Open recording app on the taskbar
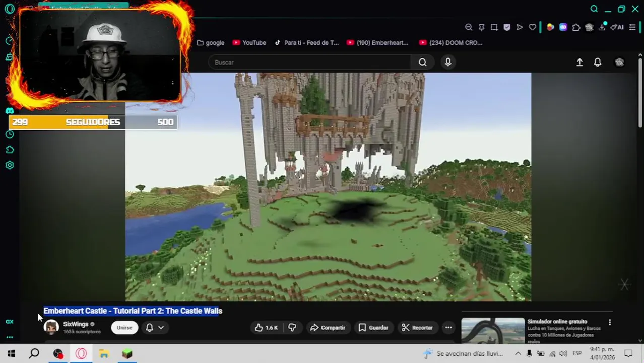The width and height of the screenshot is (644, 363). coord(58,353)
